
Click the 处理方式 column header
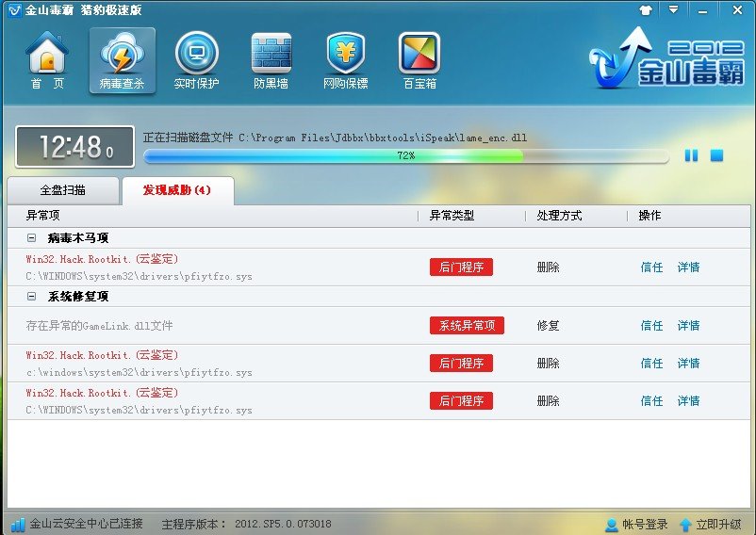coord(559,216)
